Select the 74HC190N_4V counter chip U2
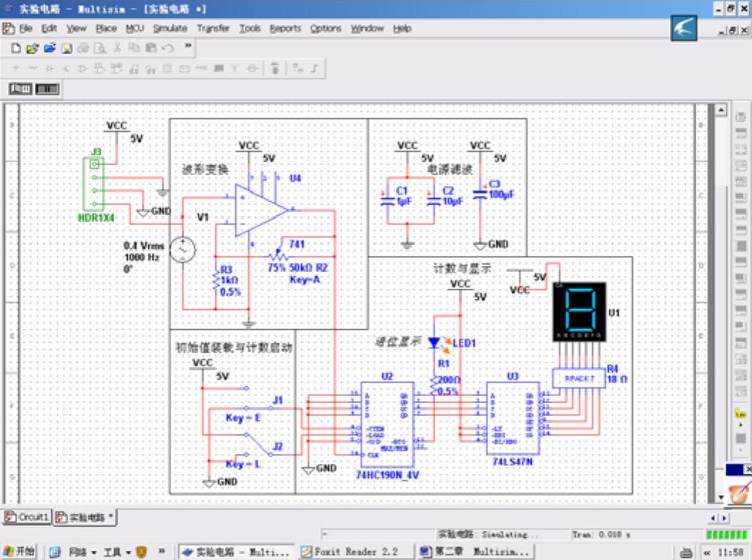This screenshot has width=752, height=560. [x=387, y=424]
